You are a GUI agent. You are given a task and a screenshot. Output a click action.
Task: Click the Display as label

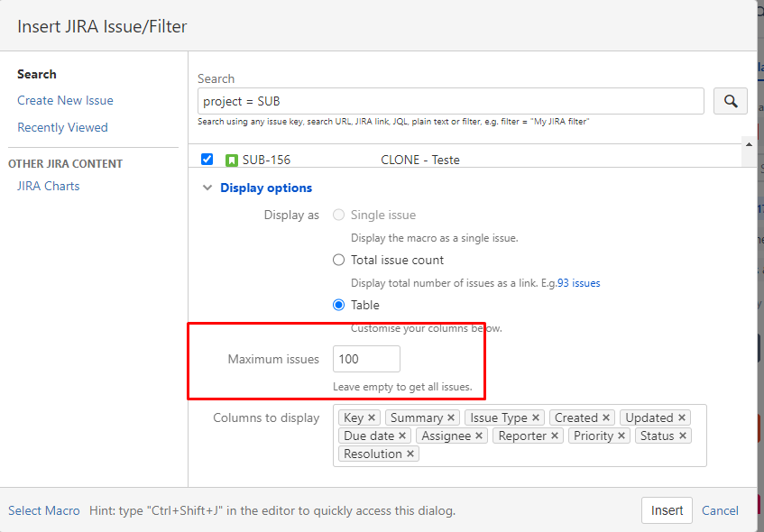[x=291, y=215]
